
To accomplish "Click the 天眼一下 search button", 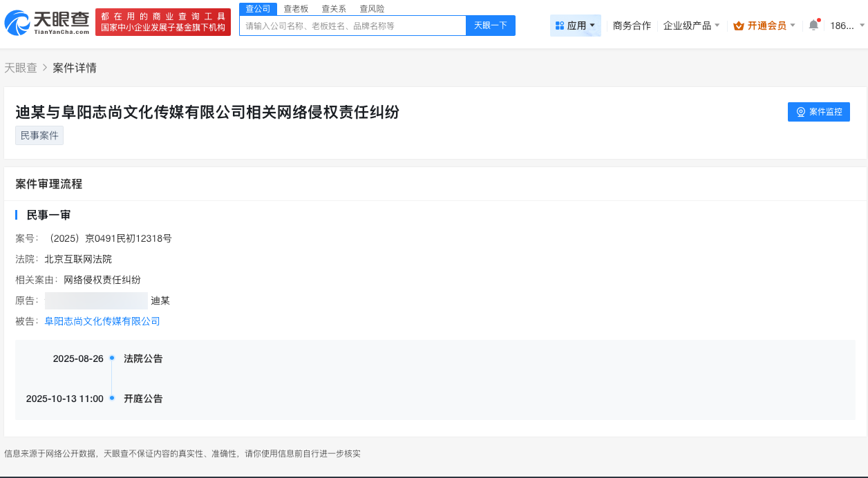I will tap(490, 25).
